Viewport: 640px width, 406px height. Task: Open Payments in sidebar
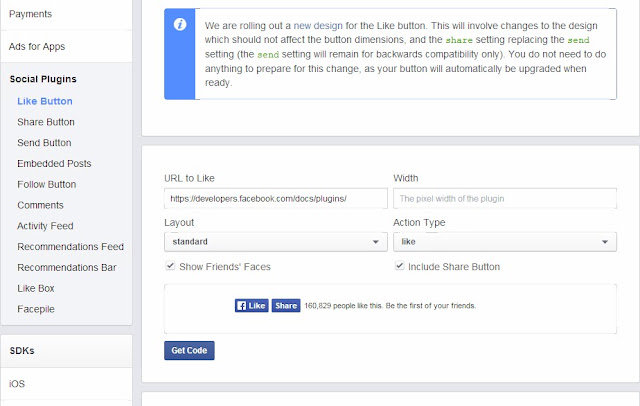(x=31, y=14)
